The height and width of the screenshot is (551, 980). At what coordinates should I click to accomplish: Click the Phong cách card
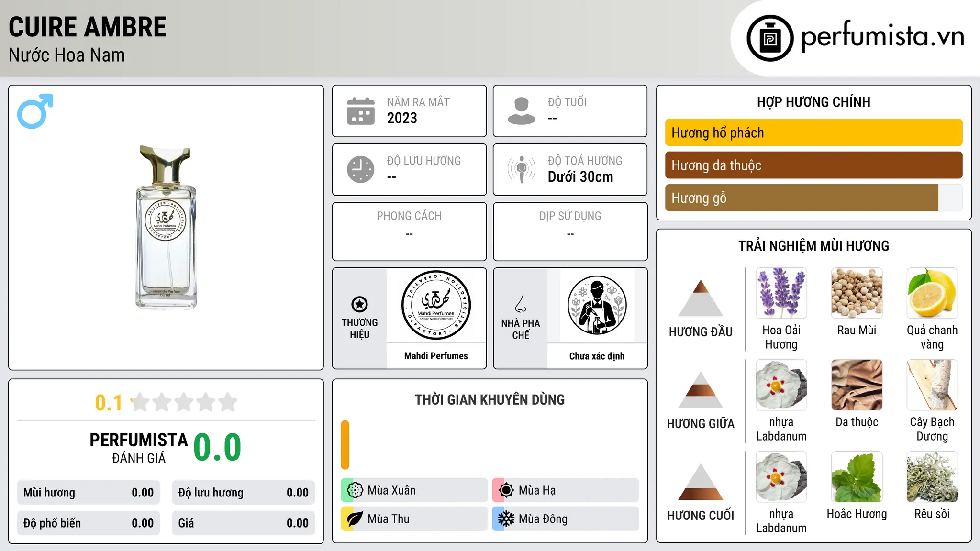tap(409, 231)
